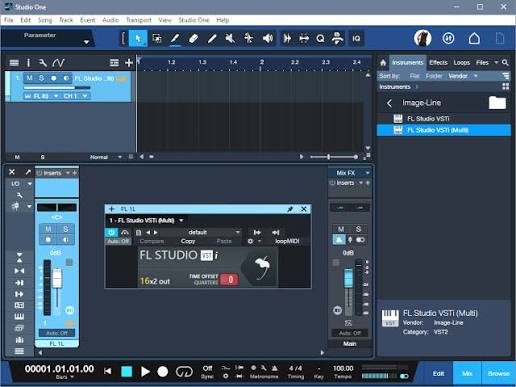This screenshot has width=516, height=387.
Task: Open track FL instrument output dropdown
Action: pos(56,96)
